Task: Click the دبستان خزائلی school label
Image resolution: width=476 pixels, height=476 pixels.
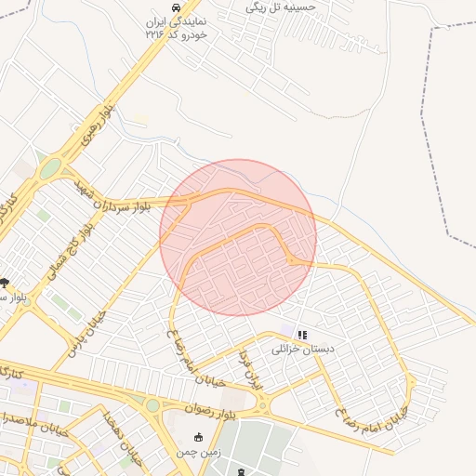Action: (x=303, y=350)
